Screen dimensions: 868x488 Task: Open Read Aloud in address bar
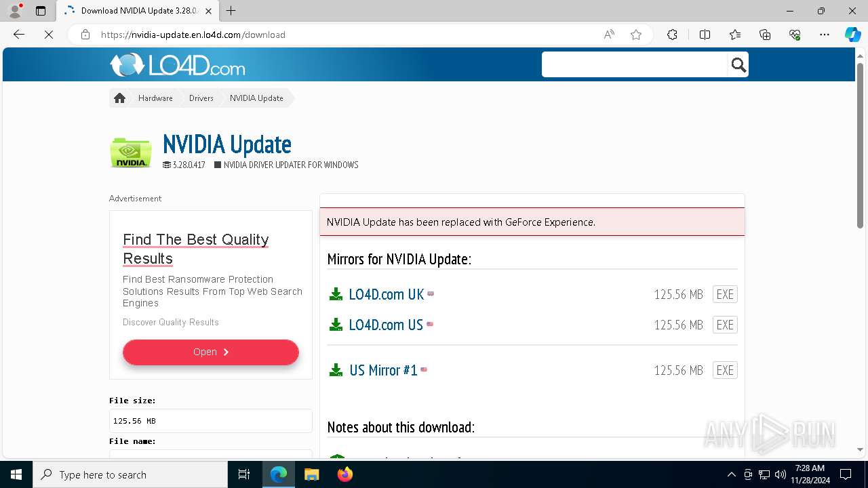pos(609,35)
